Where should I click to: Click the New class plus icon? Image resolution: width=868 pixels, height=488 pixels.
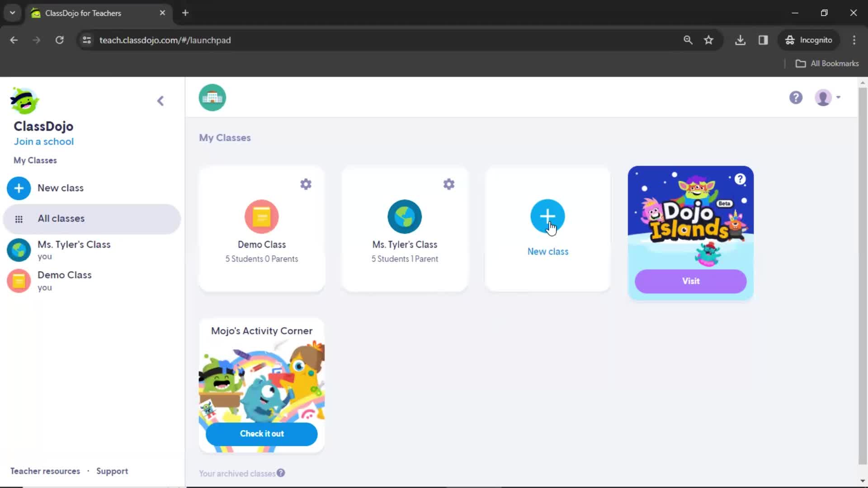[548, 216]
